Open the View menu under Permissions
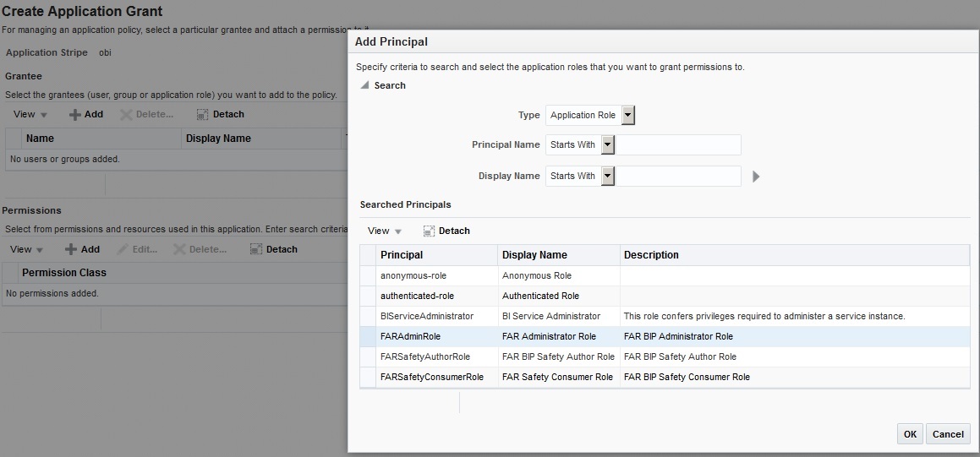 (x=27, y=249)
